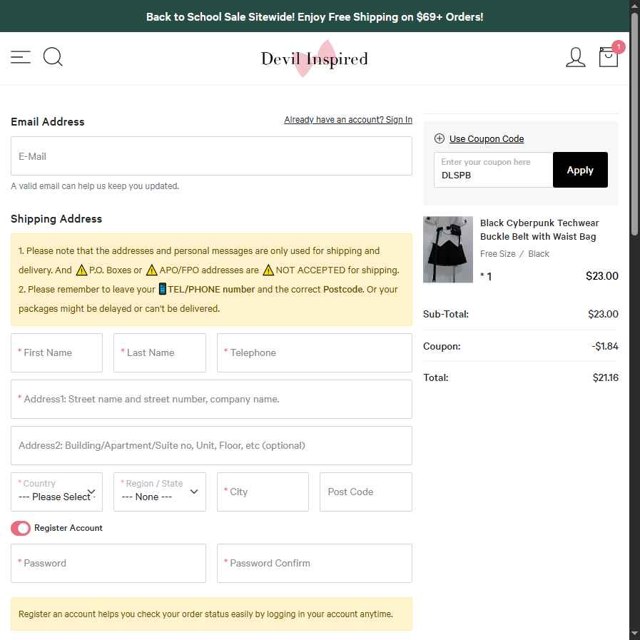This screenshot has width=640, height=640.
Task: Click the cart item count badge
Action: (618, 47)
